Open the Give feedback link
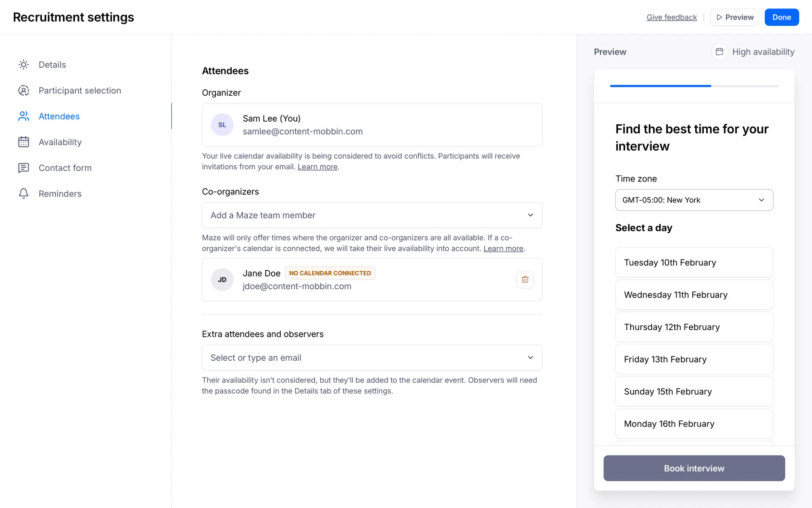Image resolution: width=812 pixels, height=508 pixels. tap(672, 17)
